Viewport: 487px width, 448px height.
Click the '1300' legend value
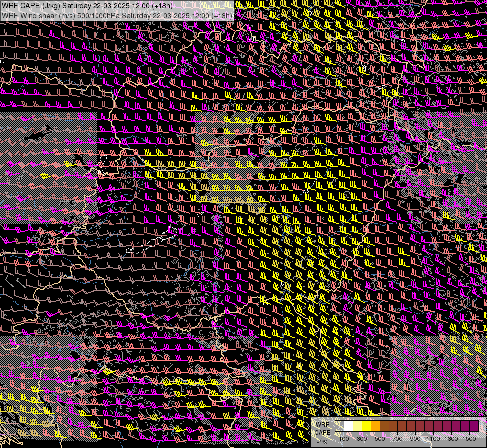(451, 439)
